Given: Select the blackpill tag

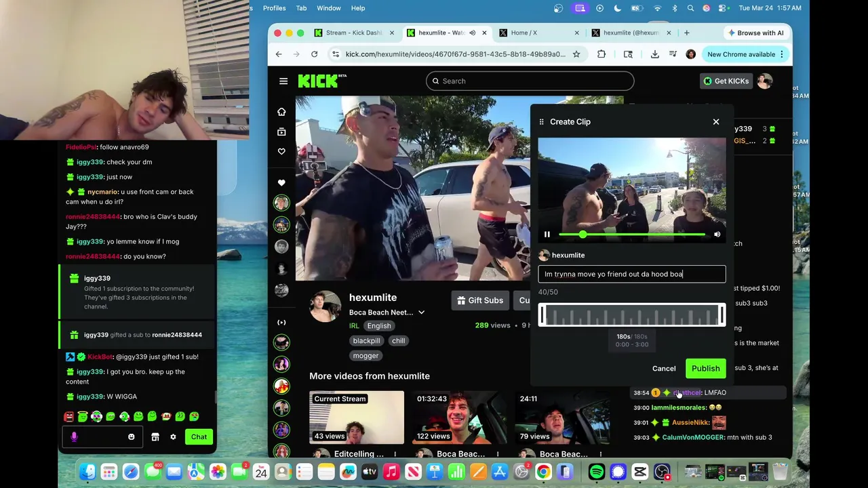Looking at the screenshot, I should (366, 341).
